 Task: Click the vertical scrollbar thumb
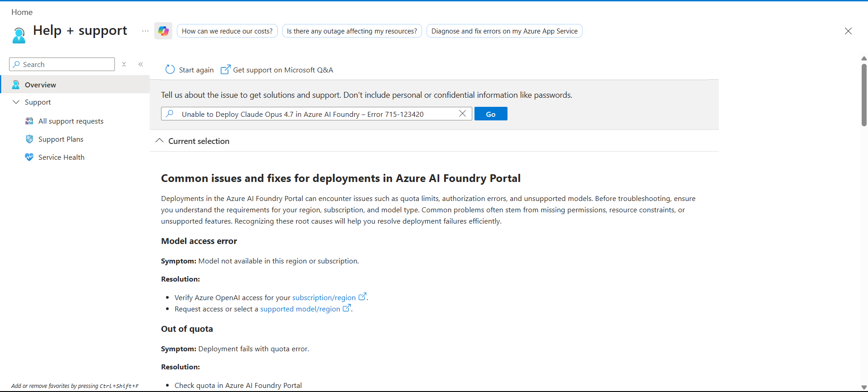click(864, 95)
